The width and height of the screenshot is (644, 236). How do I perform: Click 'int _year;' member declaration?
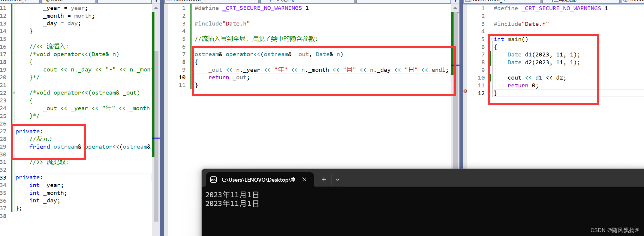(x=46, y=185)
